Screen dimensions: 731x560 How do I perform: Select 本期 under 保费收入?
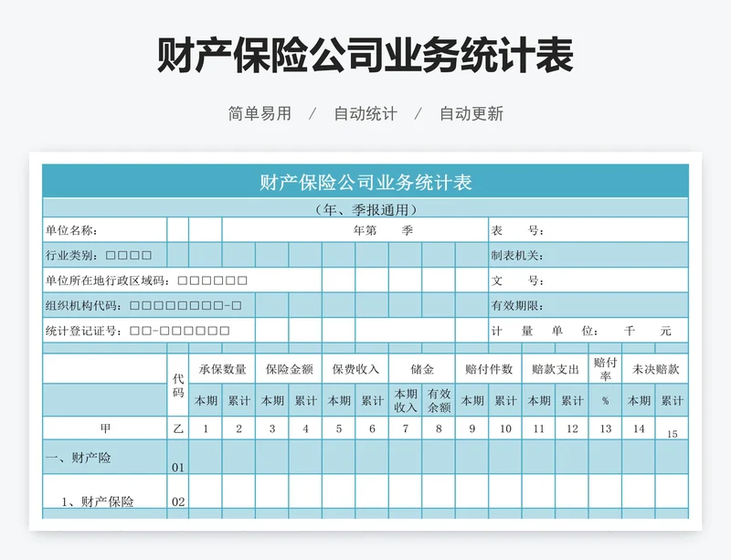coord(339,400)
